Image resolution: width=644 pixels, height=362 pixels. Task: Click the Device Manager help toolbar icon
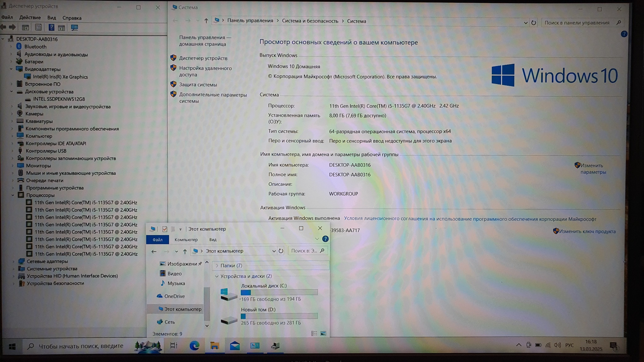point(51,28)
